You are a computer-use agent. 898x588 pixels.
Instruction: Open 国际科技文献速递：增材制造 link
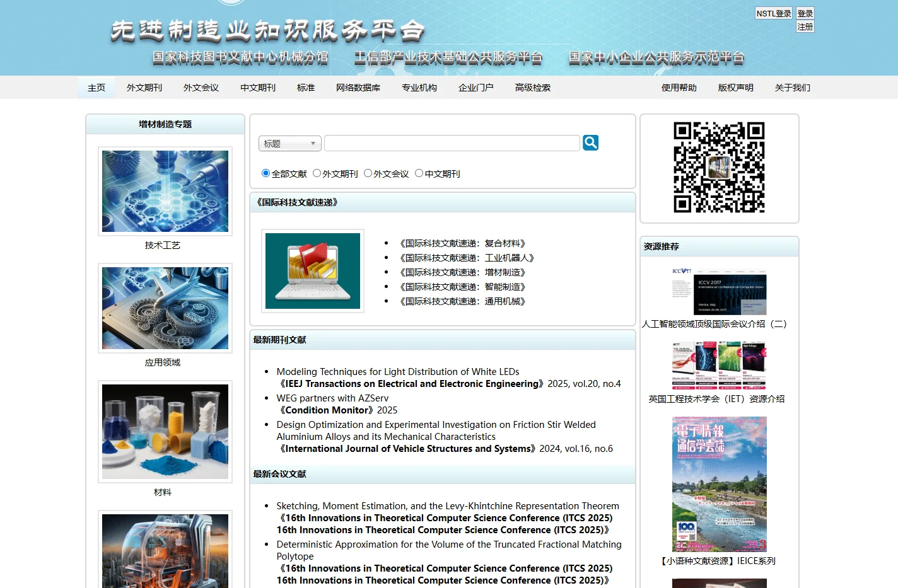point(463,272)
